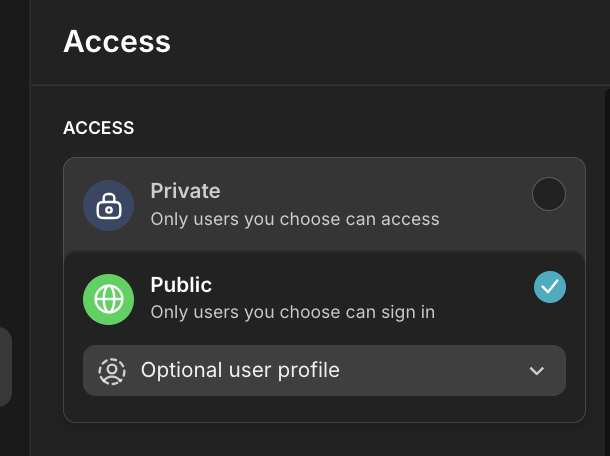Click "Only users you choose can access" text
This screenshot has width=610, height=456.
pos(295,218)
